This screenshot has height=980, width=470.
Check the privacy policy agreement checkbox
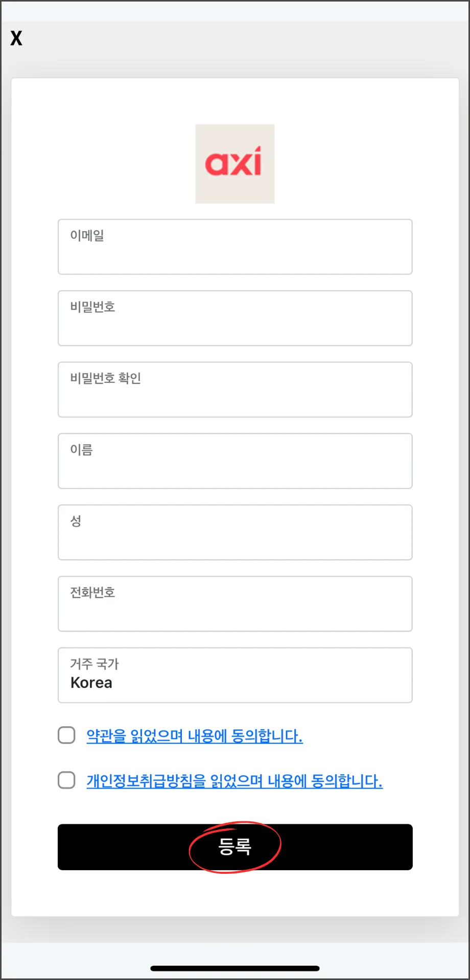(x=66, y=780)
